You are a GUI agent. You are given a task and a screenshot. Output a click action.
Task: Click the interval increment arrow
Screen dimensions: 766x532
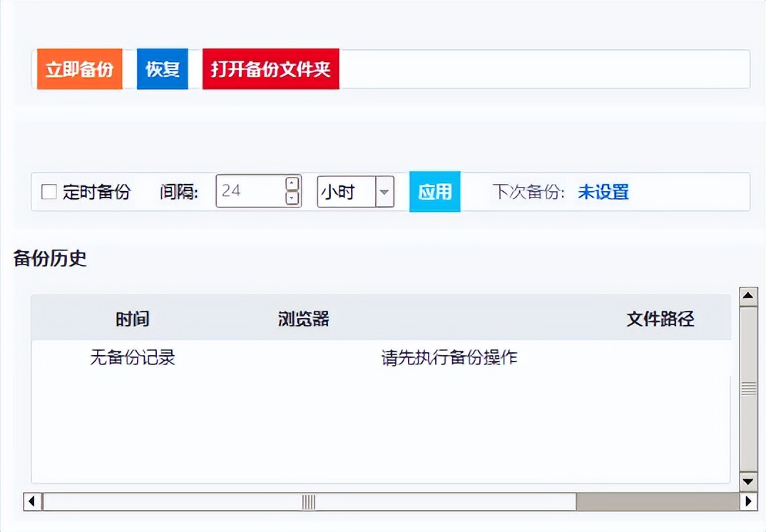tap(290, 184)
